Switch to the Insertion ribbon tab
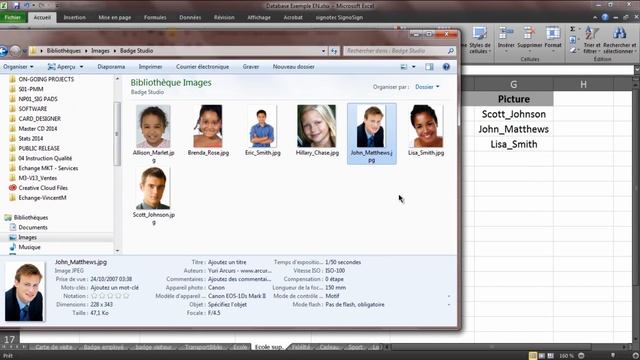The height and width of the screenshot is (360, 640). [75, 18]
